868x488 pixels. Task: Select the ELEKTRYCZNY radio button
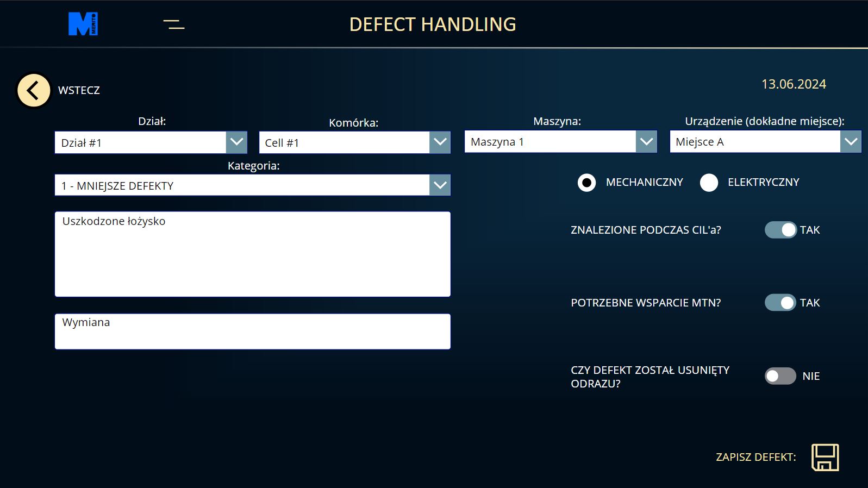coord(709,183)
